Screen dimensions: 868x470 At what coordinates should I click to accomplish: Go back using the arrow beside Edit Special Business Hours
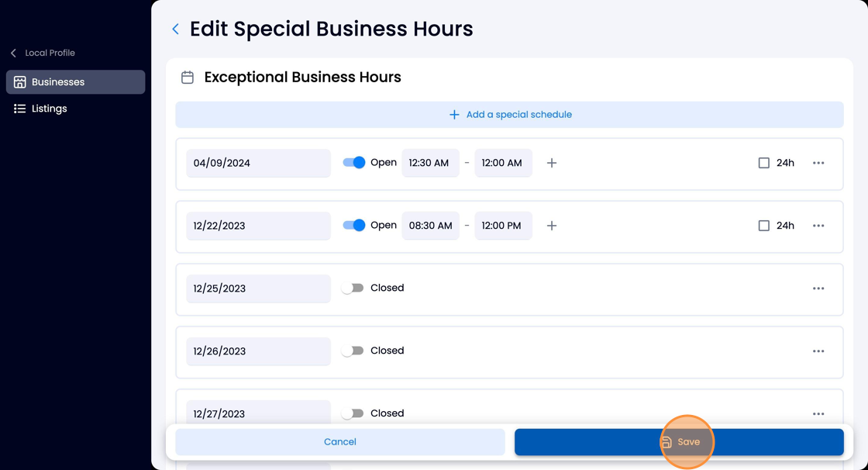pyautogui.click(x=175, y=29)
